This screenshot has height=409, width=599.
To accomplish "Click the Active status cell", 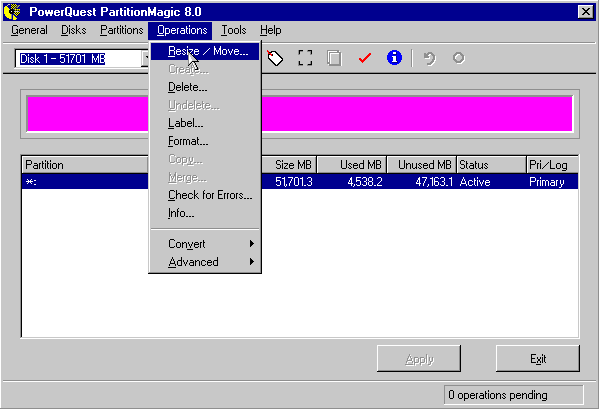I will pos(475,182).
